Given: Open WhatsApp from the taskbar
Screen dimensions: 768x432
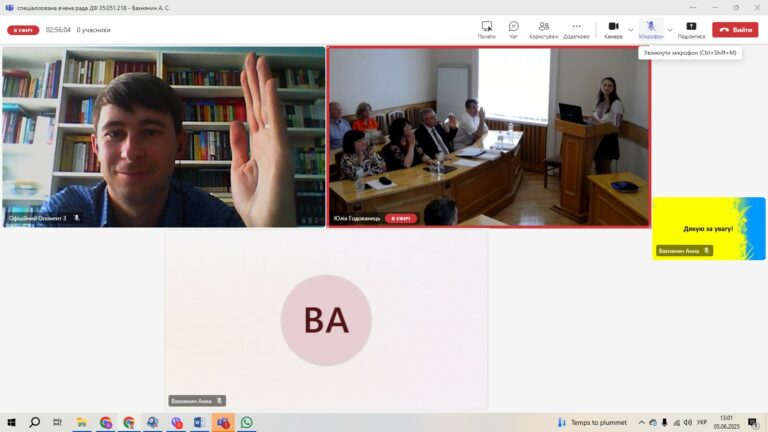Looking at the screenshot, I should click(x=246, y=422).
